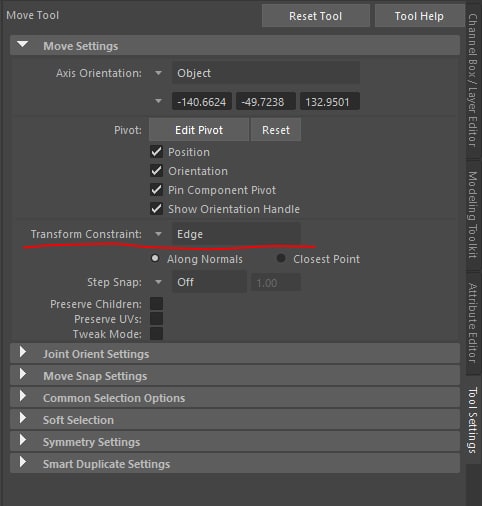Collapse the Move Settings section
The height and width of the screenshot is (506, 482).
click(22, 45)
